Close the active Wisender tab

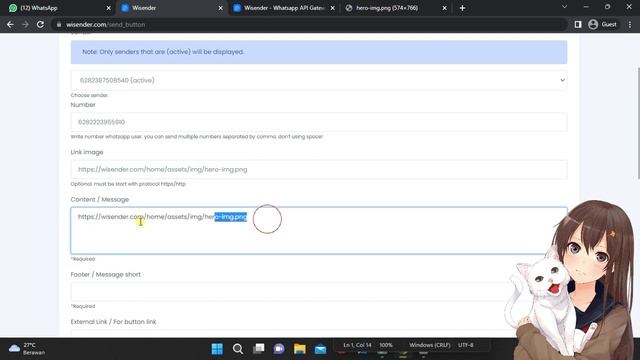point(220,8)
